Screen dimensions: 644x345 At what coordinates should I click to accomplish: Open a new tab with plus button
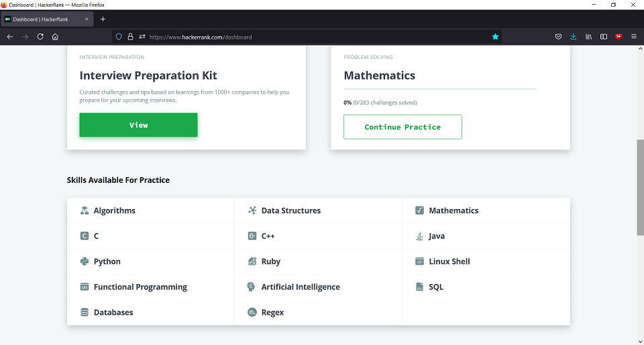pos(103,19)
